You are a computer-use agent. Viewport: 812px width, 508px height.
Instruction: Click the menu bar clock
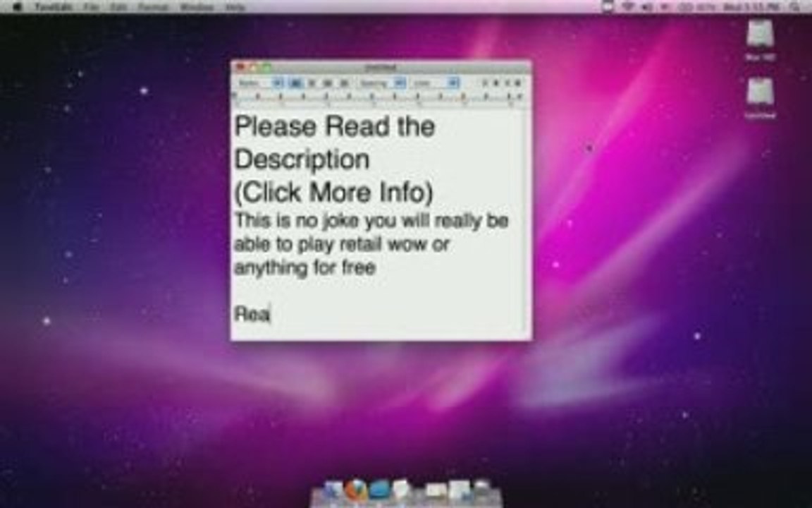tap(752, 7)
